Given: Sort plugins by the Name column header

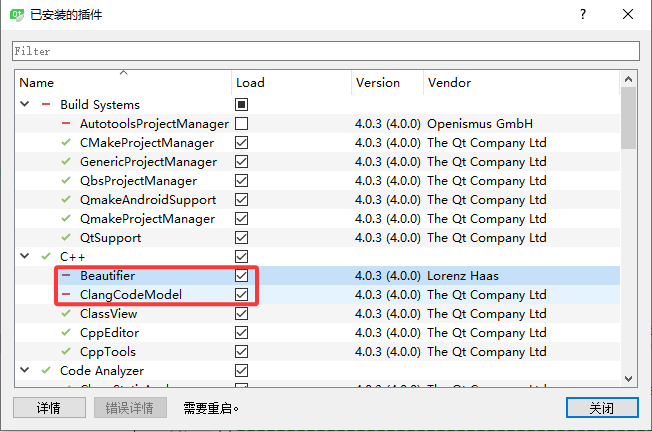Looking at the screenshot, I should (x=123, y=82).
